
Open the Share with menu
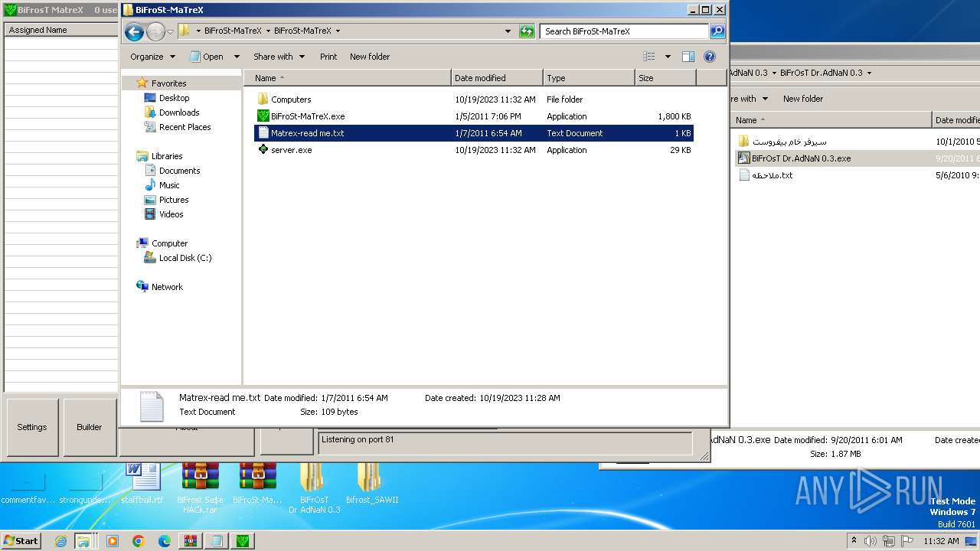(x=279, y=57)
